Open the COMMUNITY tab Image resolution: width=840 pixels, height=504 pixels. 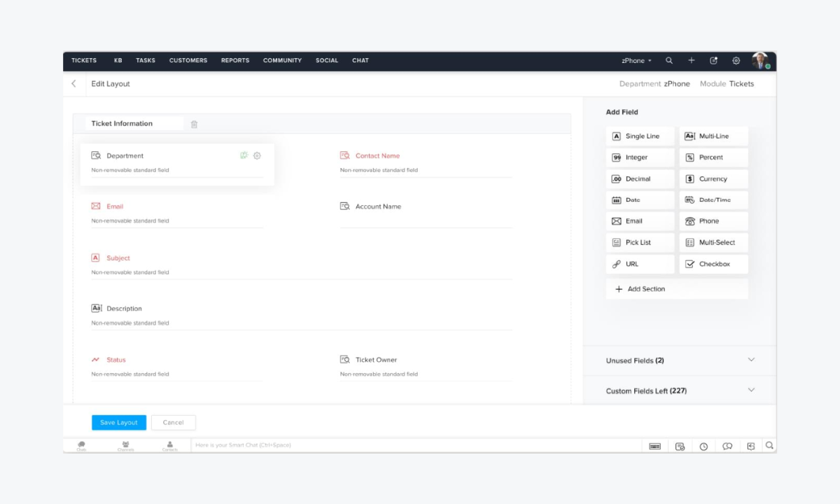(x=282, y=61)
